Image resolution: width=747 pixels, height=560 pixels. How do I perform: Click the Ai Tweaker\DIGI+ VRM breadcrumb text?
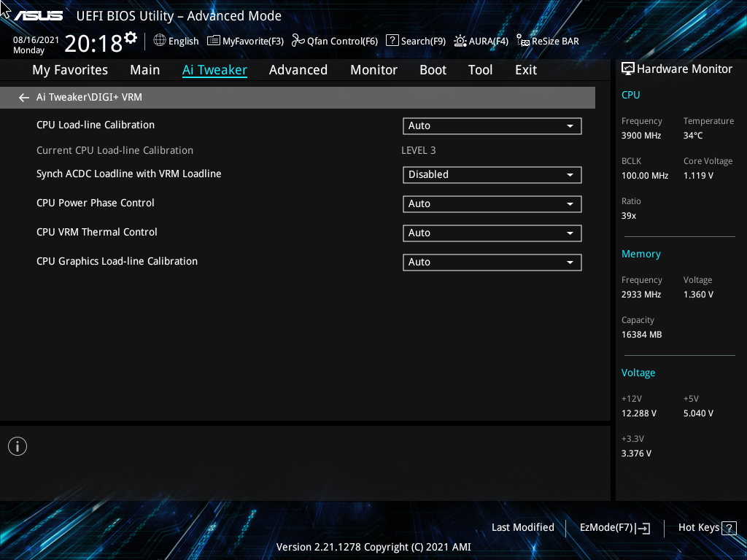(89, 97)
